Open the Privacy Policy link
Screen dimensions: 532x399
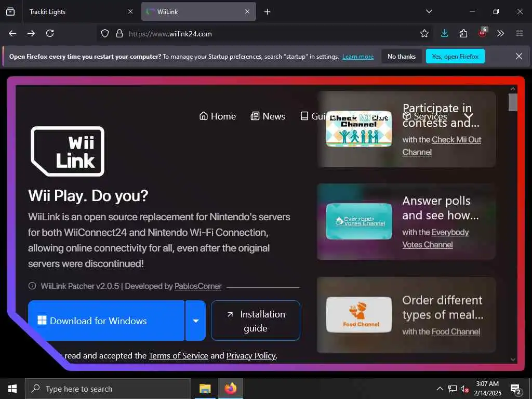[x=251, y=355]
